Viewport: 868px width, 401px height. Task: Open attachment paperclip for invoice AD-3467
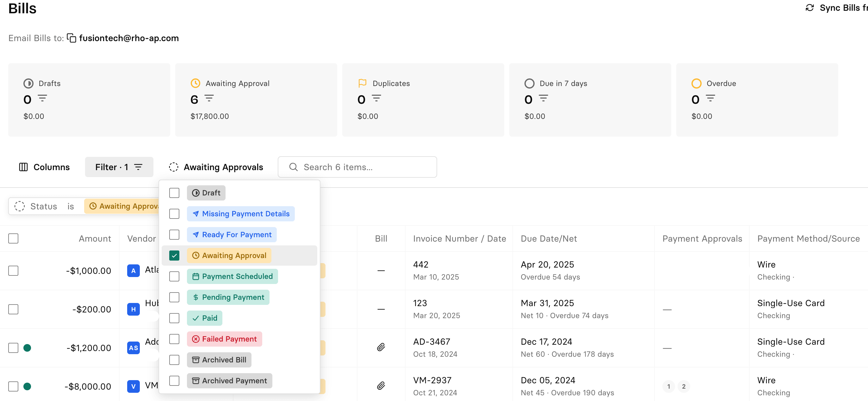[381, 348]
